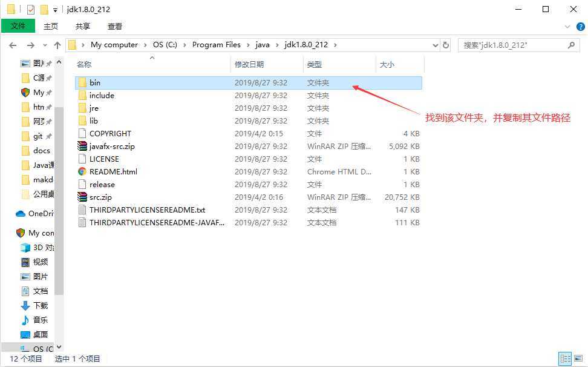588x367 pixels.
Task: Expand the ribbon with the chevron
Action: [567, 27]
